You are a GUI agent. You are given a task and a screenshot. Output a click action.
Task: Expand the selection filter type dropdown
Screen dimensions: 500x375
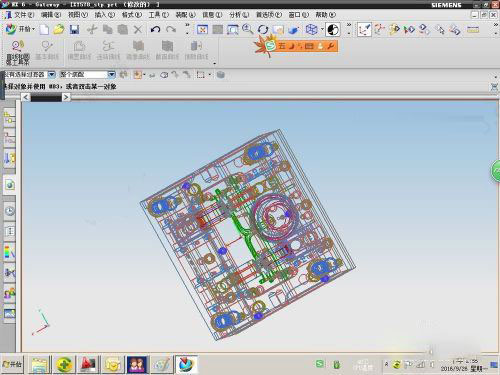pyautogui.click(x=52, y=74)
